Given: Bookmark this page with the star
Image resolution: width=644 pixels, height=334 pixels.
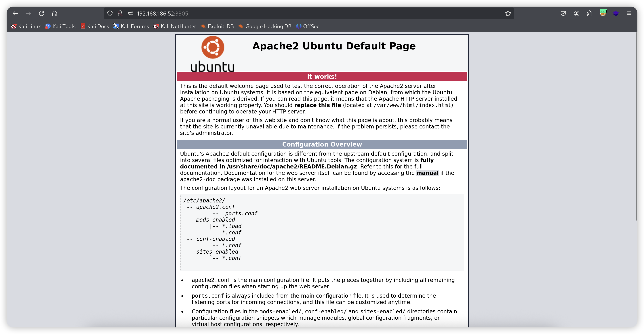Looking at the screenshot, I should click(x=508, y=14).
